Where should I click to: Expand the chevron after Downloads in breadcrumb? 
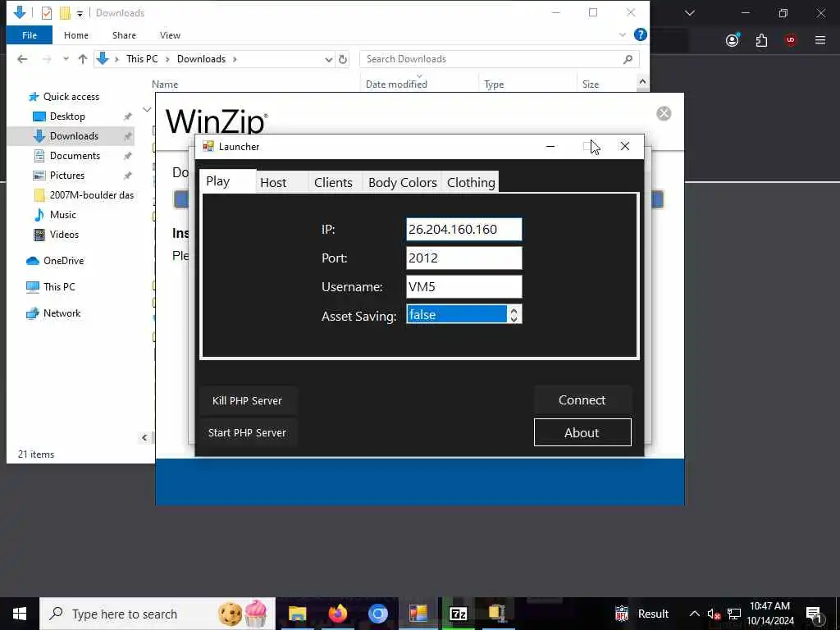[x=235, y=59]
